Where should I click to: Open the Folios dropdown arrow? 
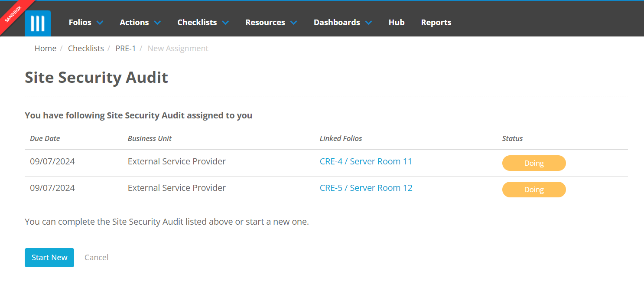(100, 22)
